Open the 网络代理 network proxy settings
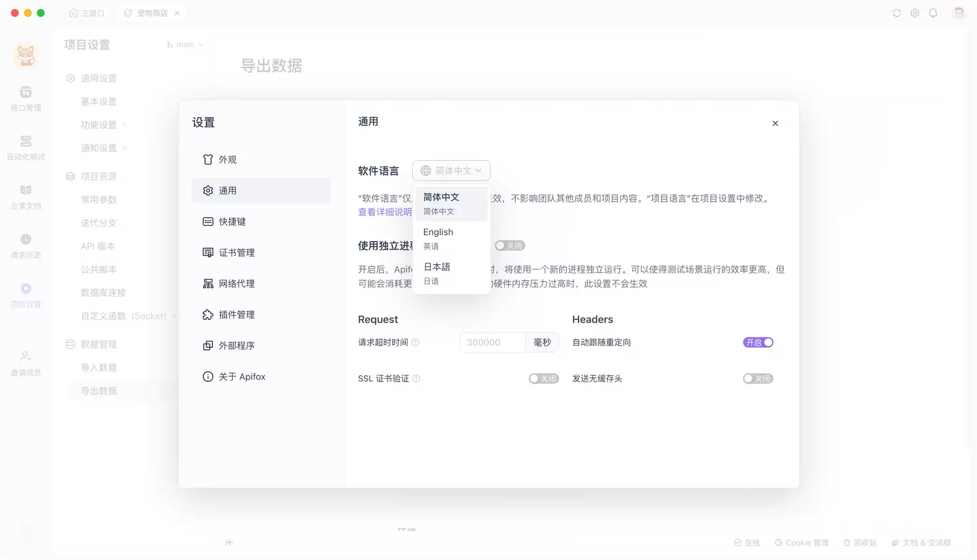977x560 pixels. [x=261, y=284]
